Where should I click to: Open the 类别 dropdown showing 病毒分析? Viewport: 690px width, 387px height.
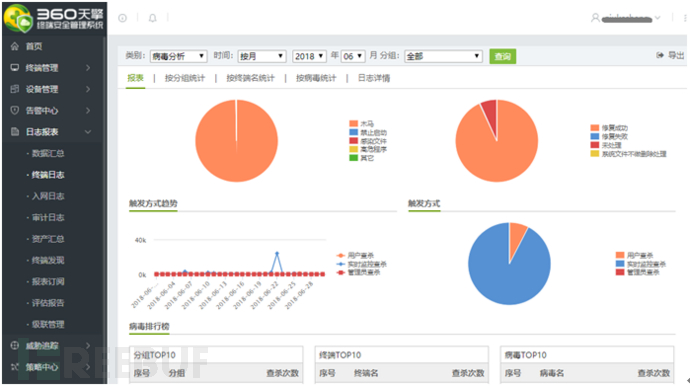(178, 56)
